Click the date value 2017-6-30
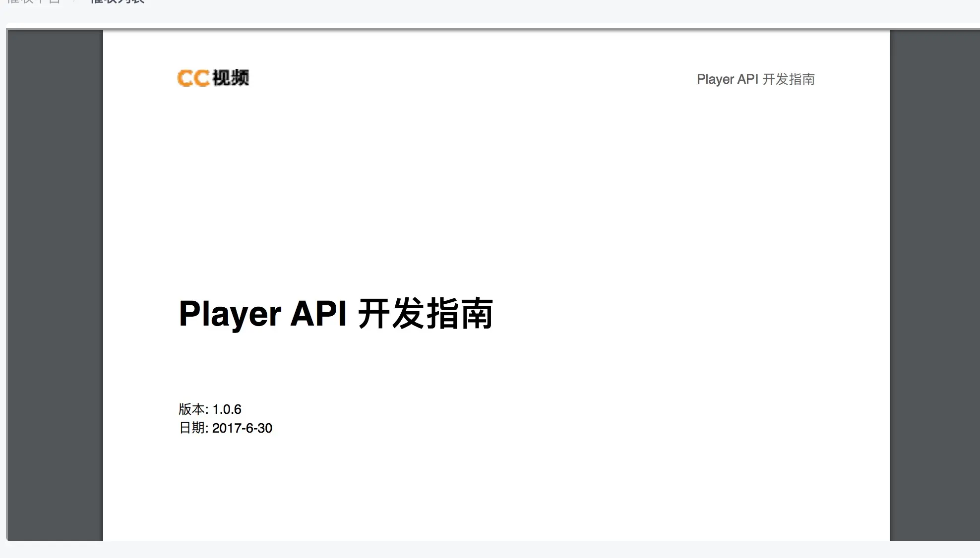This screenshot has height=558, width=980. pyautogui.click(x=242, y=428)
